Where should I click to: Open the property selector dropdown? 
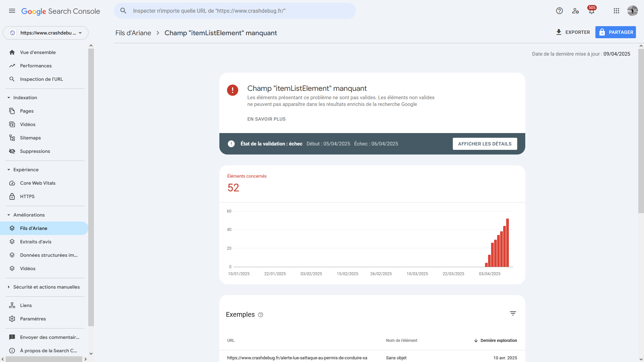[x=46, y=33]
